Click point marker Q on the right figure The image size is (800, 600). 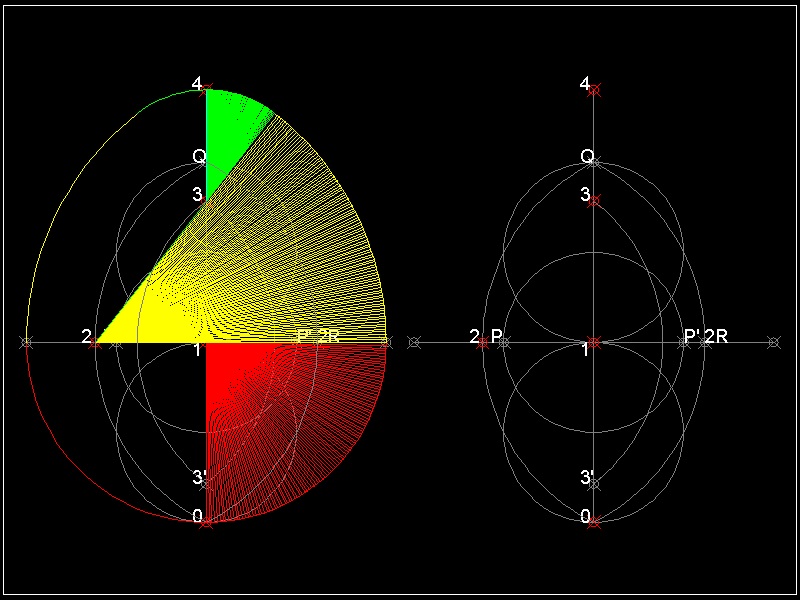[x=594, y=162]
